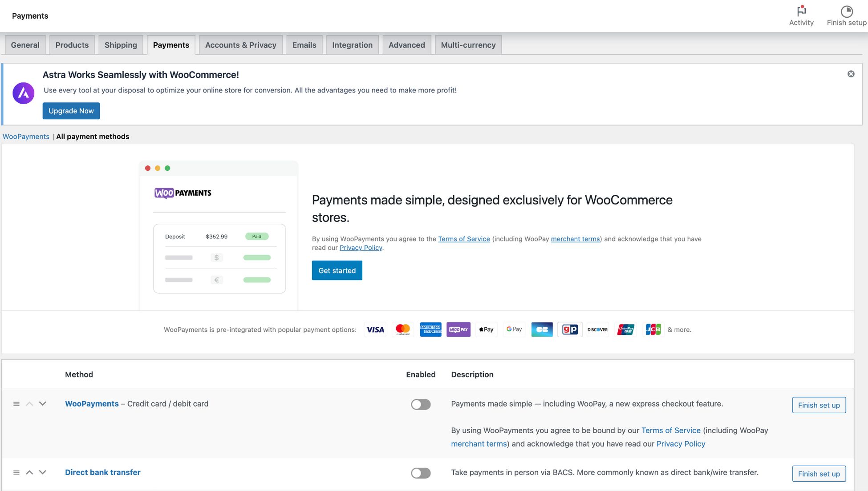Click the drag handle for the WooPayments row

click(x=16, y=404)
